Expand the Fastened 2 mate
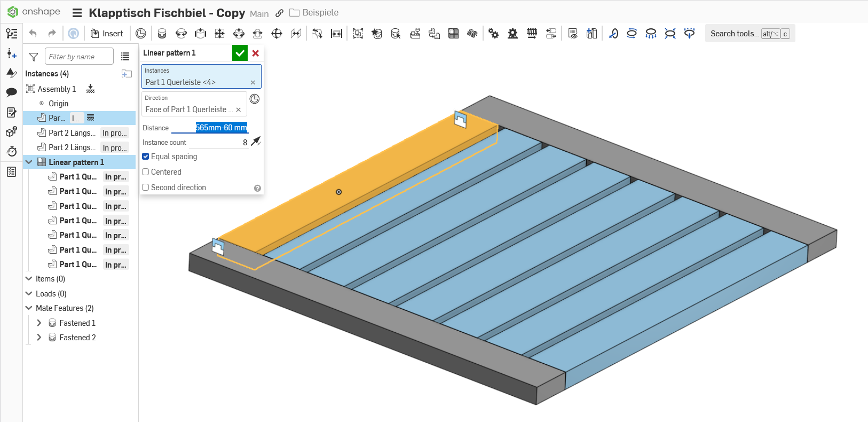This screenshot has height=422, width=868. (39, 337)
